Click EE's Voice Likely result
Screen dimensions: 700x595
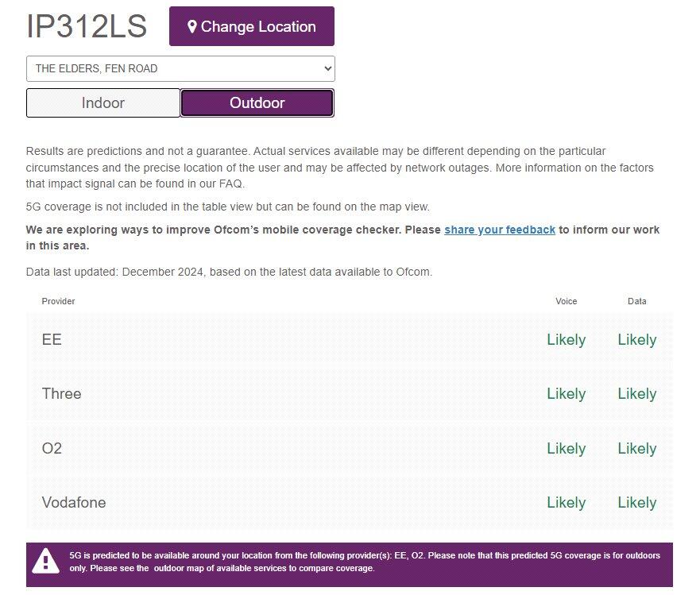point(566,340)
